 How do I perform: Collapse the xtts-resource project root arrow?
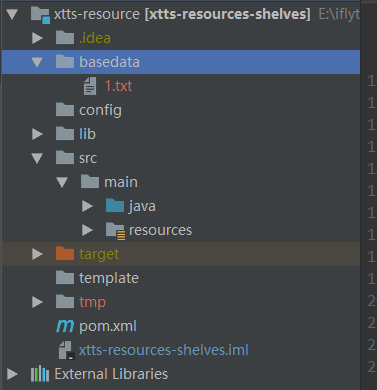12,14
